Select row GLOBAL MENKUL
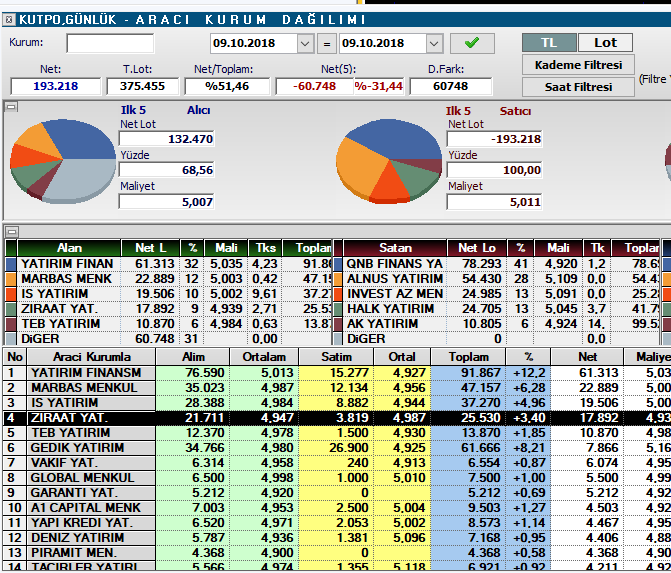 [336, 478]
